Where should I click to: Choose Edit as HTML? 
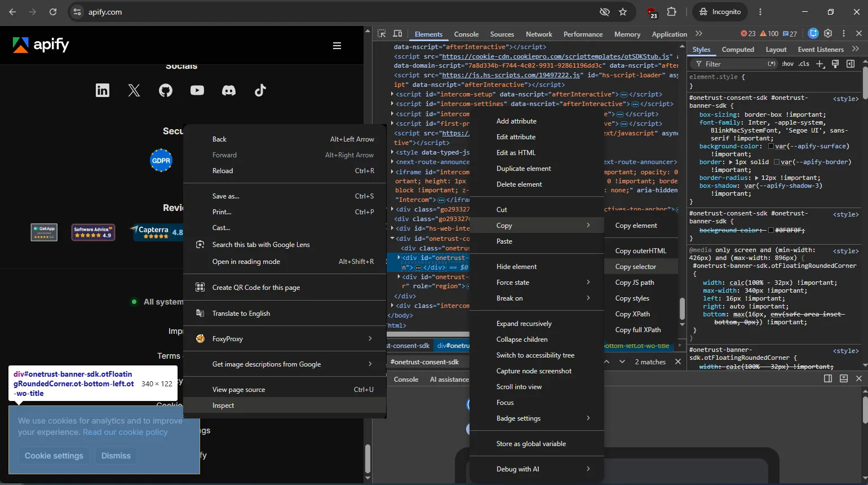tap(537, 153)
